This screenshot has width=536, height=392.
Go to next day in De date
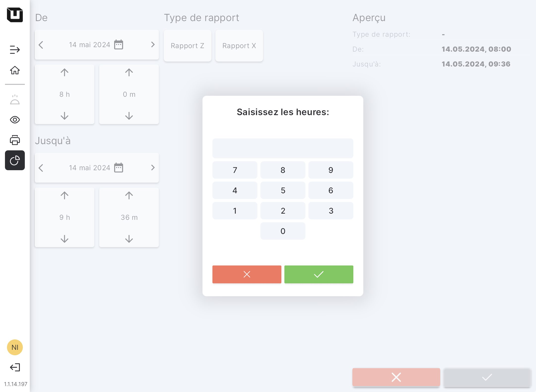(153, 45)
